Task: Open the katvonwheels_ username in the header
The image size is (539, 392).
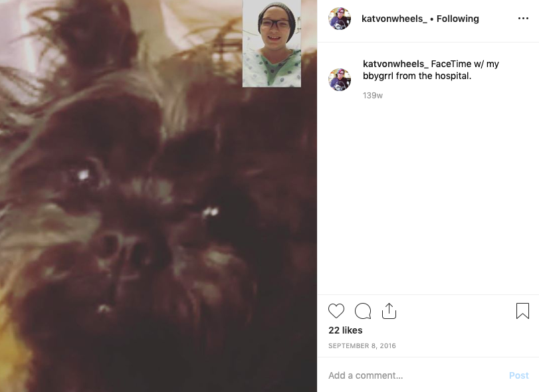Action: pos(394,19)
